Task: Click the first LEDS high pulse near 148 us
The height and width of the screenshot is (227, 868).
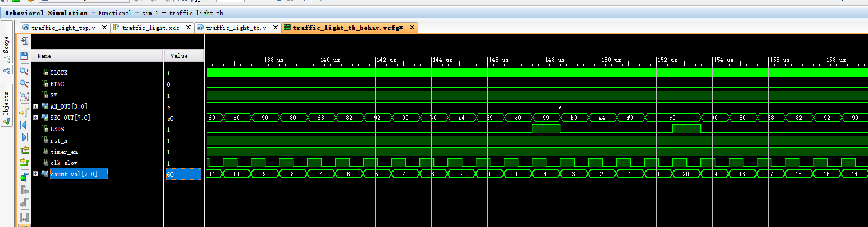Action: [x=546, y=129]
